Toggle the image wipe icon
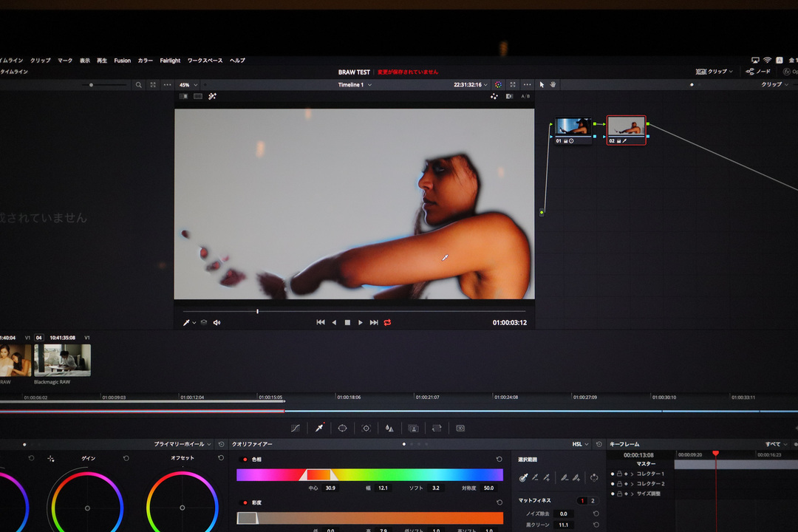The image size is (798, 532). point(184,96)
